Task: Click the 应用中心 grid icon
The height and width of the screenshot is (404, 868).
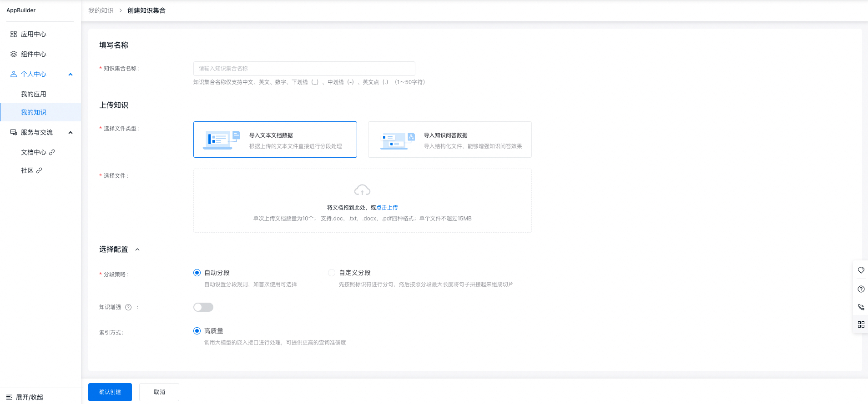Action: (x=14, y=34)
